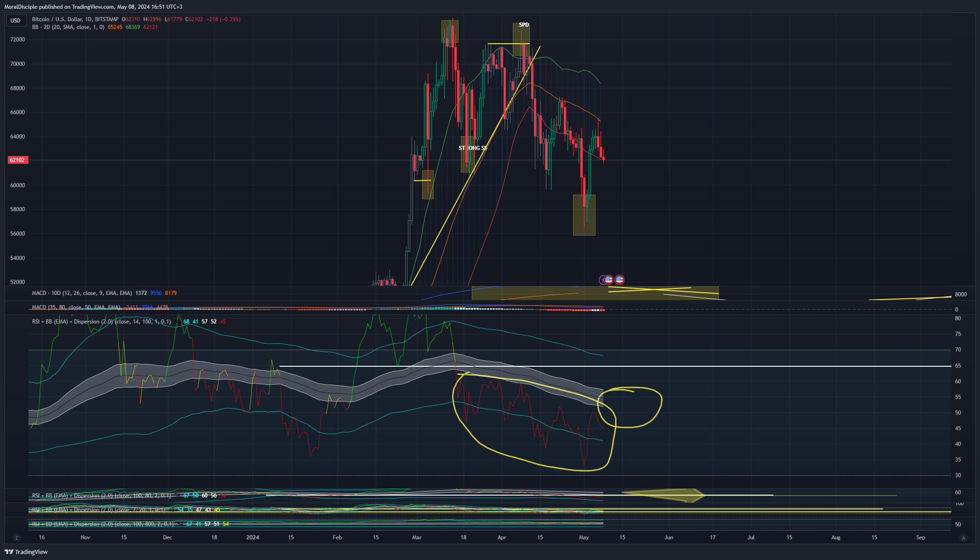980x560 pixels.
Task: Select the MACD 10D indicator legend
Action: (x=82, y=293)
